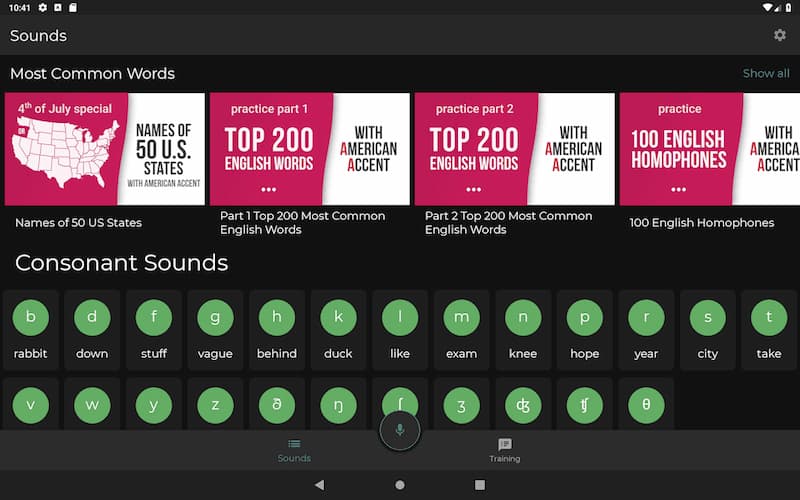This screenshot has width=800, height=500.
Task: Open 100 English Homophones thumbnail
Action: (710, 149)
